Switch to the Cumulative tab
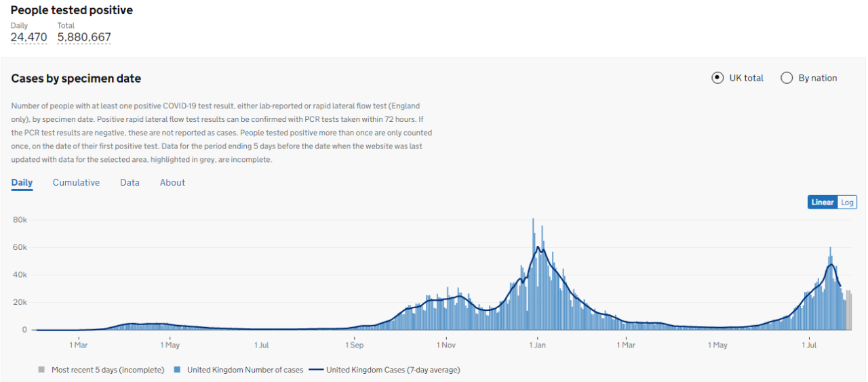This screenshot has width=868, height=382. coord(76,182)
